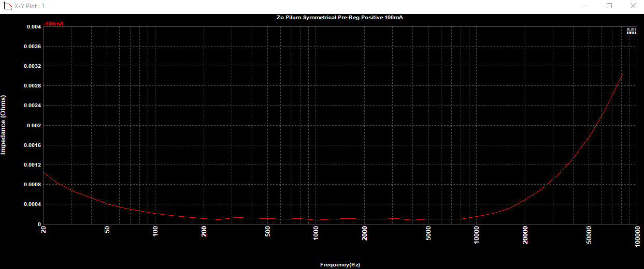Click the X-Y Plot window icon
Image resolution: width=644 pixels, height=269 pixels.
(x=8, y=6)
